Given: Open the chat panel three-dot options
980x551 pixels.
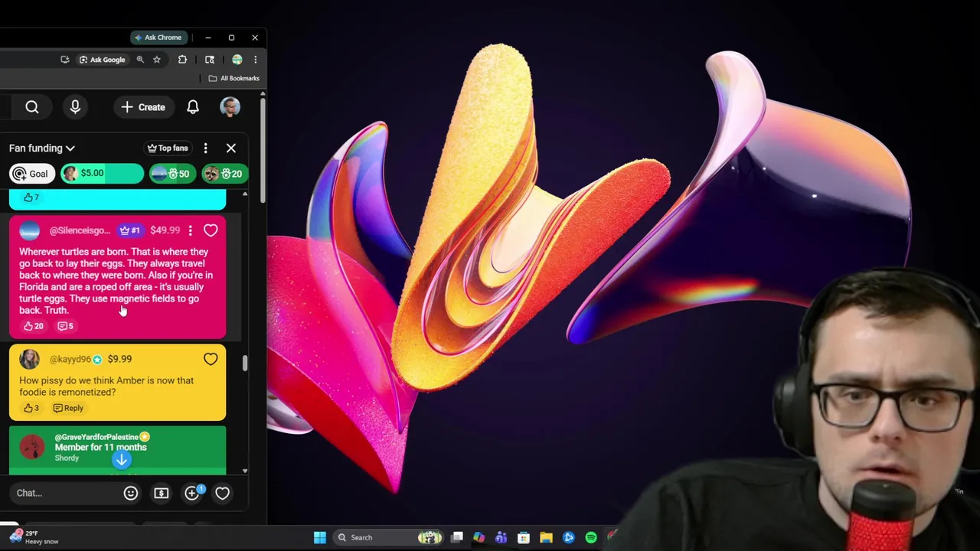Looking at the screenshot, I should [205, 148].
